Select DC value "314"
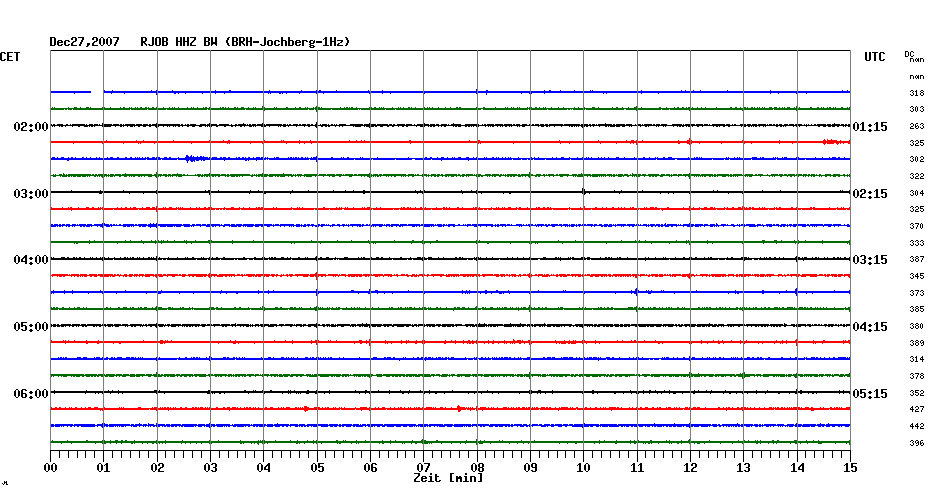Screen dimensions: 930x494 pyautogui.click(x=917, y=359)
